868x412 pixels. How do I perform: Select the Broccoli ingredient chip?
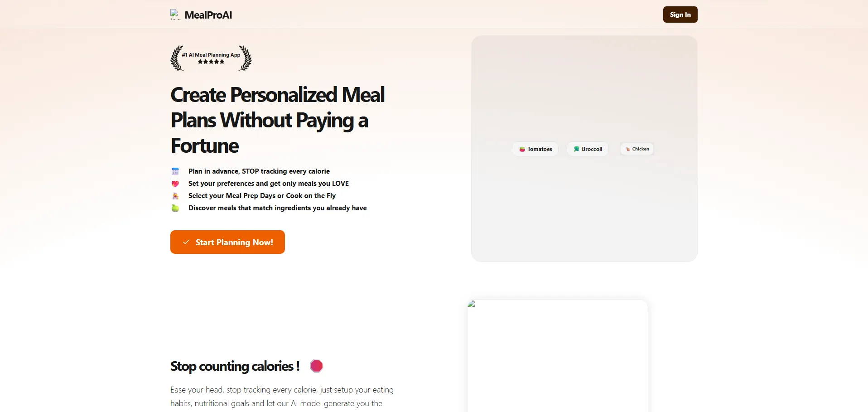[x=588, y=149]
